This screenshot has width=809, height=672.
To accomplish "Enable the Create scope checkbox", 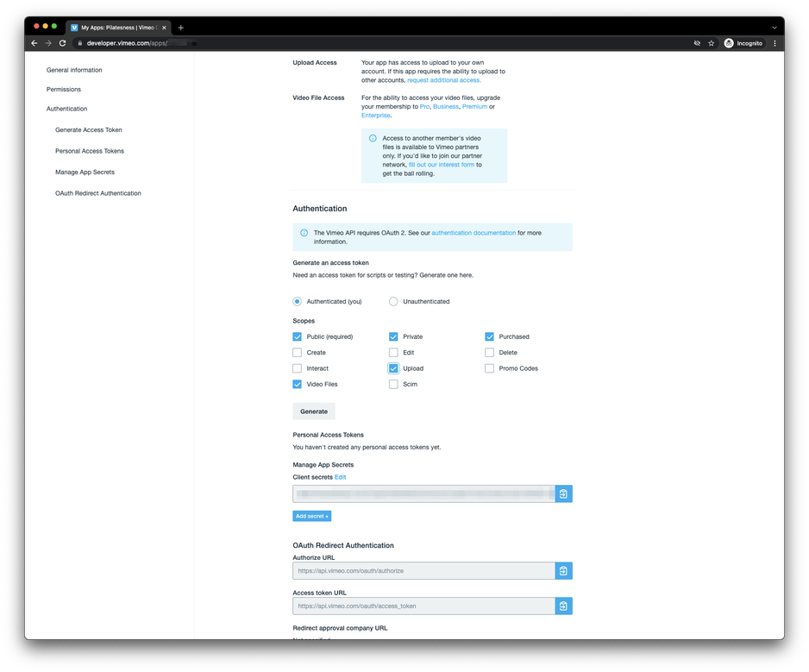I will click(x=298, y=353).
